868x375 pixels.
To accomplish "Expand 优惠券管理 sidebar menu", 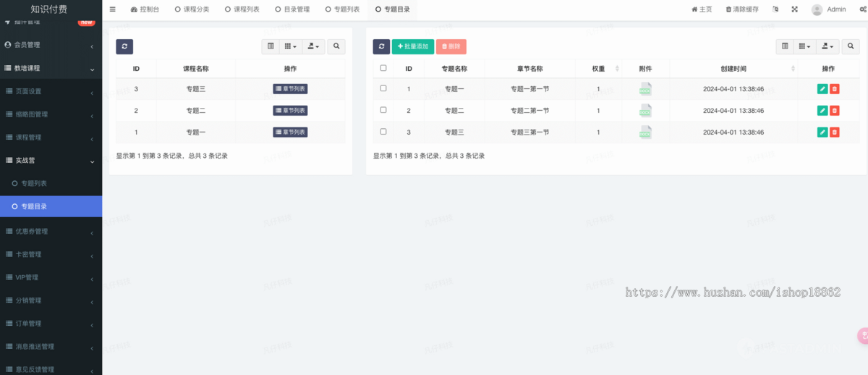I will tap(51, 232).
